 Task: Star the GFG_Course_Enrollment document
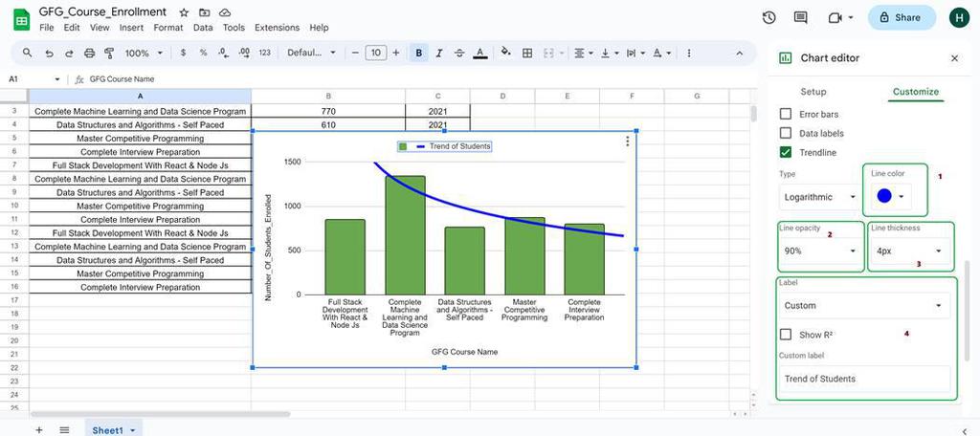point(184,12)
